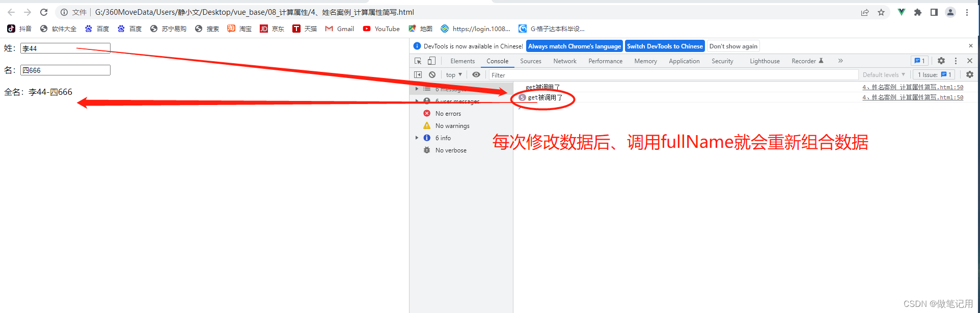This screenshot has height=313, width=980.
Task: Toggle the live expression eye icon
Action: (x=476, y=74)
